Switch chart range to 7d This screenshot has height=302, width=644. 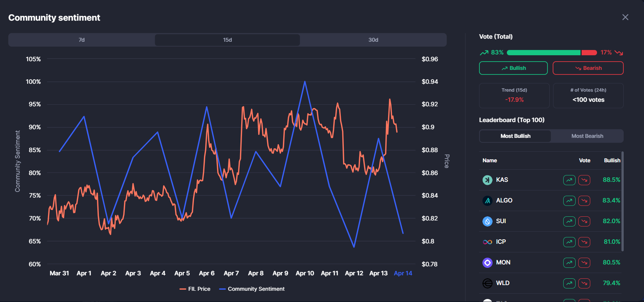(82, 40)
